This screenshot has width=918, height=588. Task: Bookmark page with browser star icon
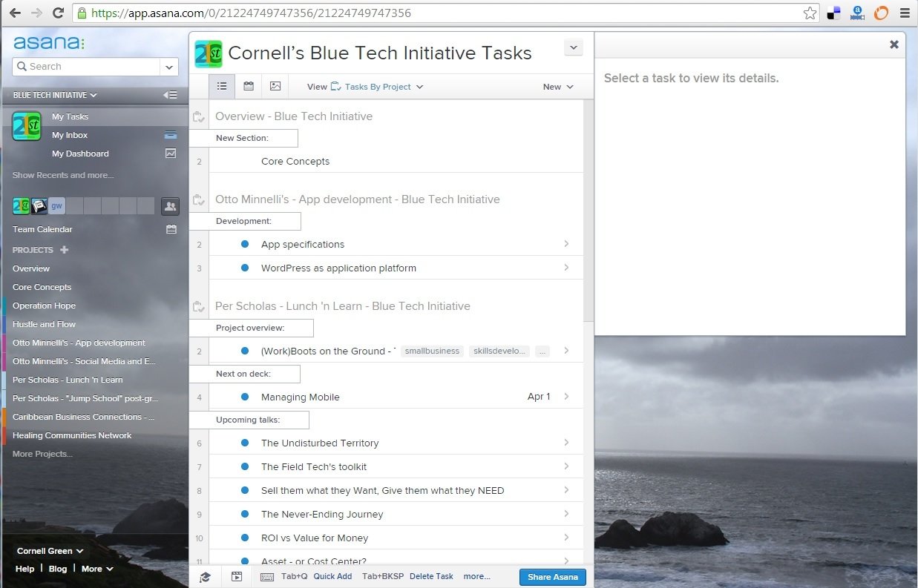point(810,13)
